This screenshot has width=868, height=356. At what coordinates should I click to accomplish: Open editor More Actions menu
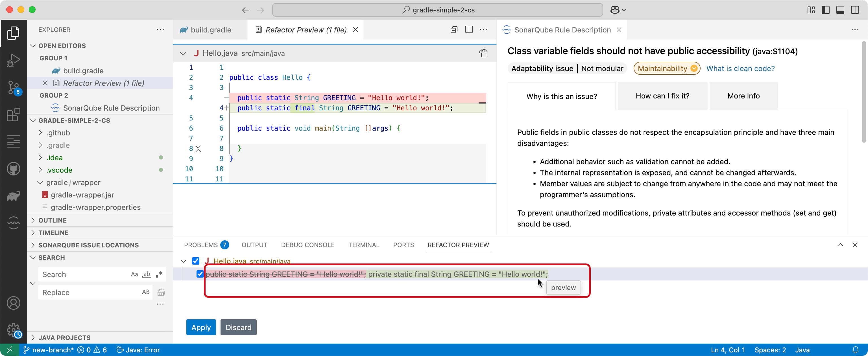[483, 30]
